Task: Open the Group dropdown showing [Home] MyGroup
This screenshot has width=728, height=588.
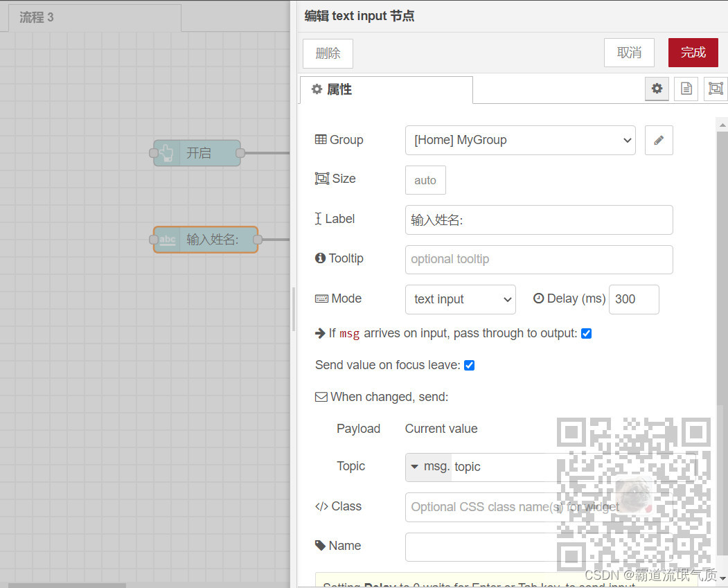Action: 520,140
